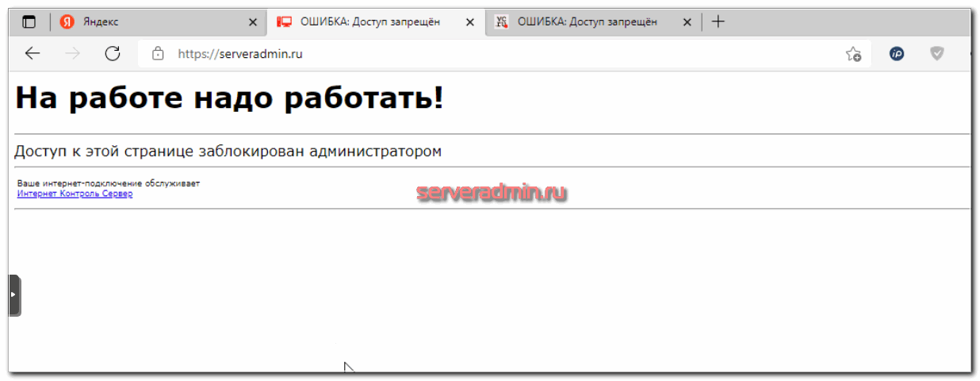Image resolution: width=980 pixels, height=381 pixels.
Task: Focus the address bar showing https://serveradmin.ru
Action: click(503, 54)
